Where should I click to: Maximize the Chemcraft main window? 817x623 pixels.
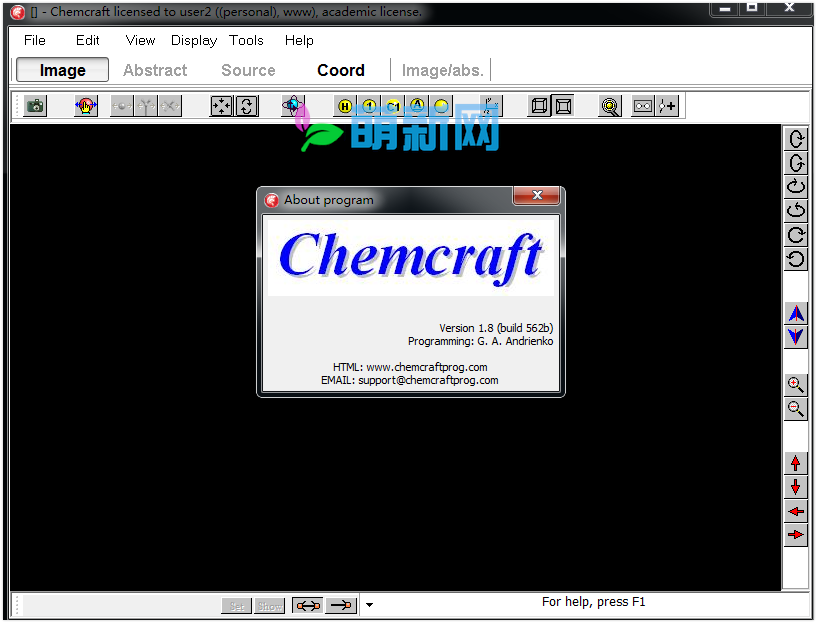[x=751, y=8]
